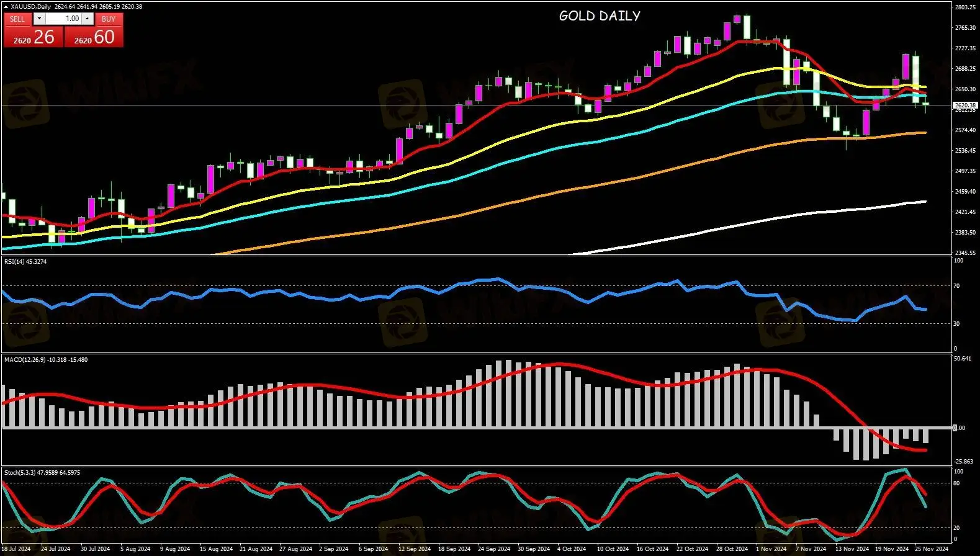Click the RSI scale level 70
This screenshot has width=980, height=556.
957,286
